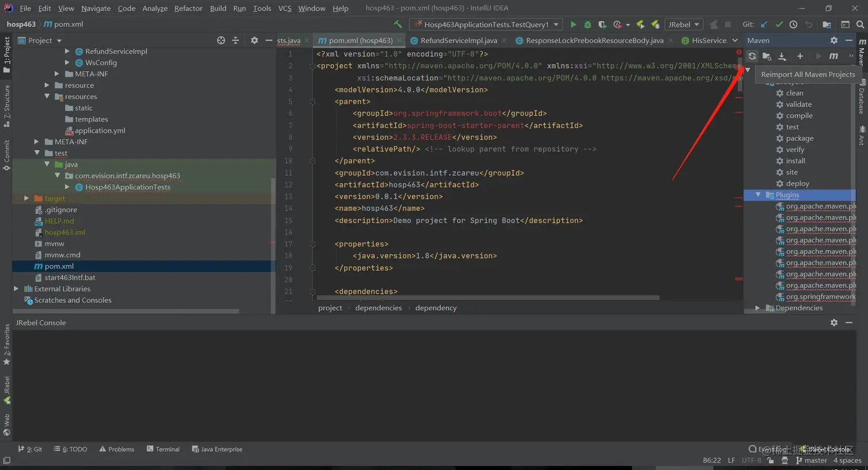
Task: Collapse the test folder
Action: point(37,153)
